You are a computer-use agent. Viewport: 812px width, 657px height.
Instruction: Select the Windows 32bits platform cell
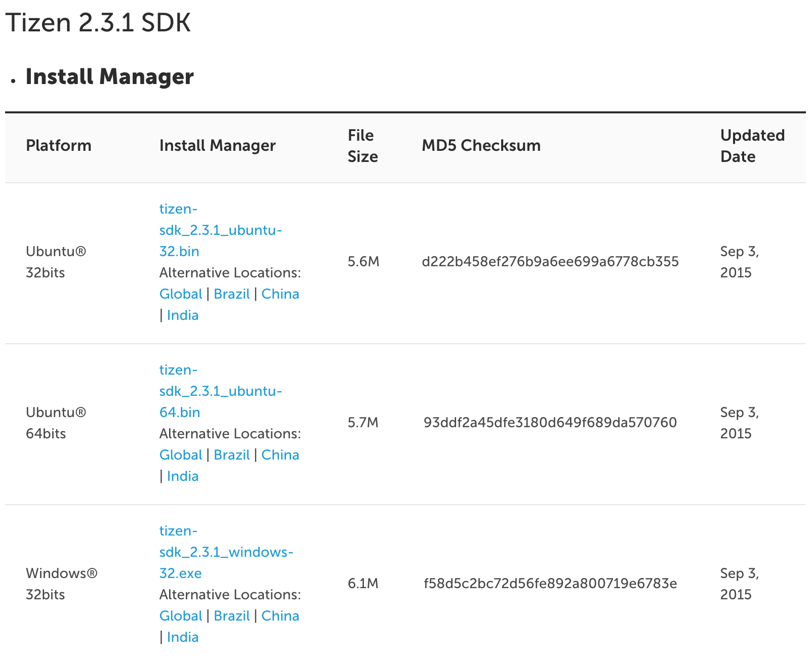(62, 584)
